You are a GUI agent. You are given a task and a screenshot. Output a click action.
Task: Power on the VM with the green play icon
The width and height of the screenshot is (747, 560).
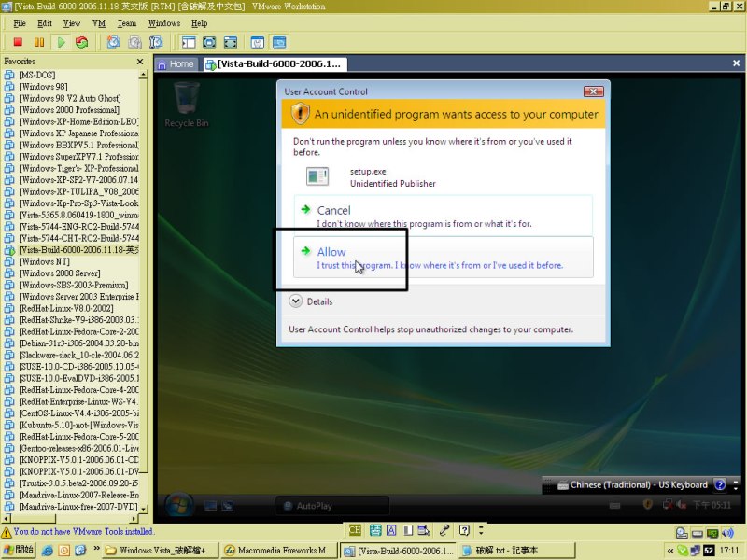click(x=62, y=42)
